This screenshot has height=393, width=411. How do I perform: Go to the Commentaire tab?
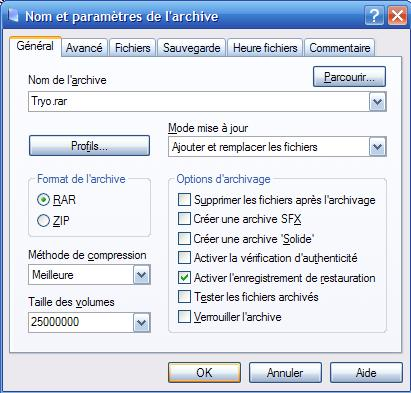340,48
